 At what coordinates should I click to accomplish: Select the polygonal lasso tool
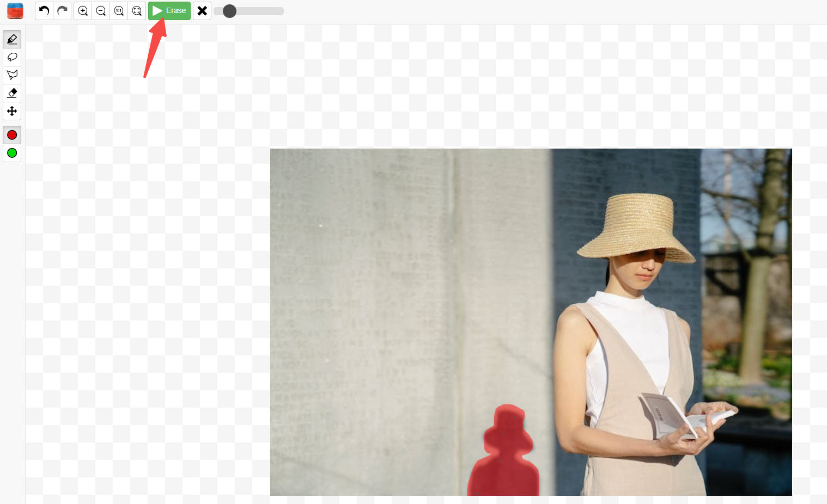(12, 75)
